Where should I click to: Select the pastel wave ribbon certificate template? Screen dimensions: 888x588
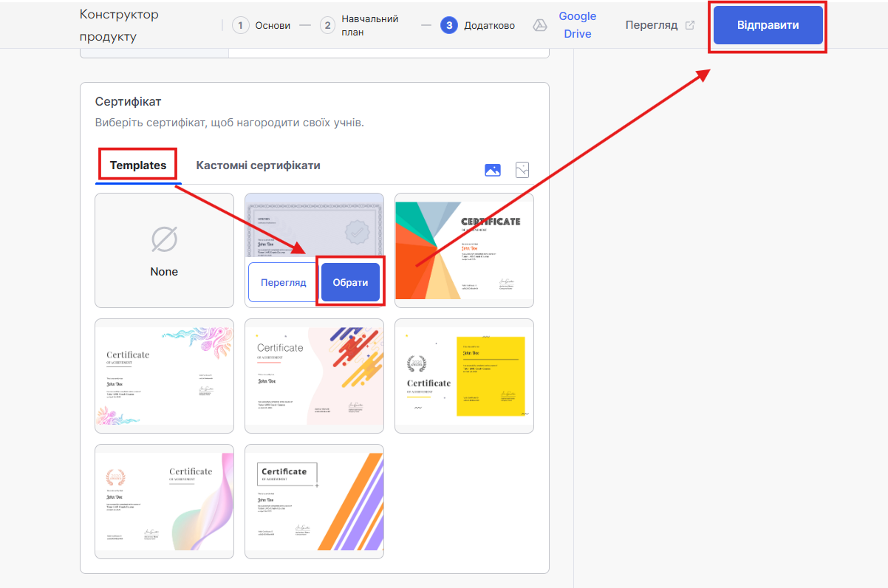(164, 502)
